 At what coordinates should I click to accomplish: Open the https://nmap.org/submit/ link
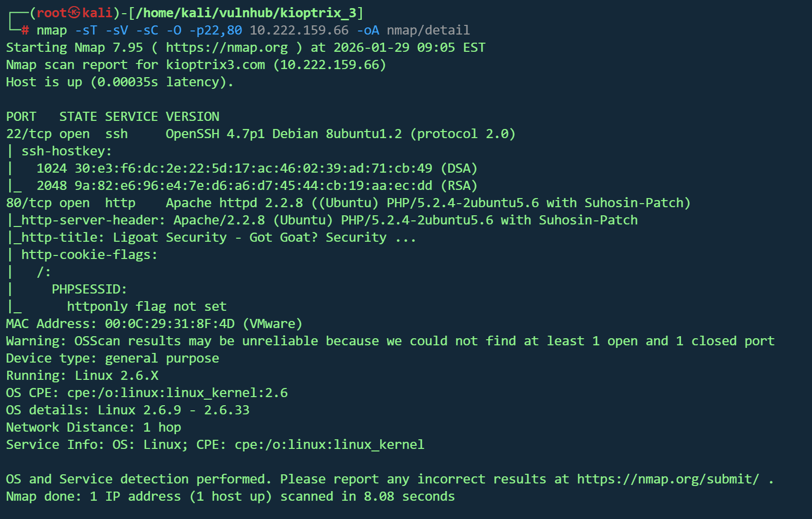[x=668, y=479]
